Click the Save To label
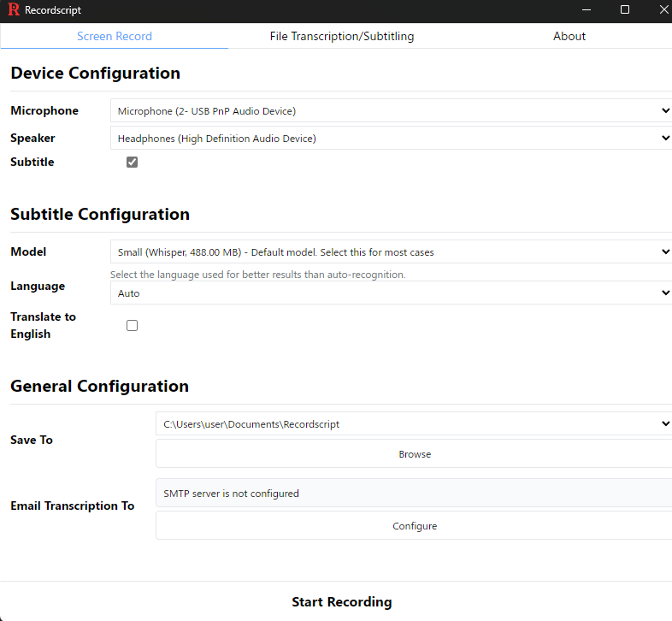Screen dimensions: 672x621 pos(32,440)
